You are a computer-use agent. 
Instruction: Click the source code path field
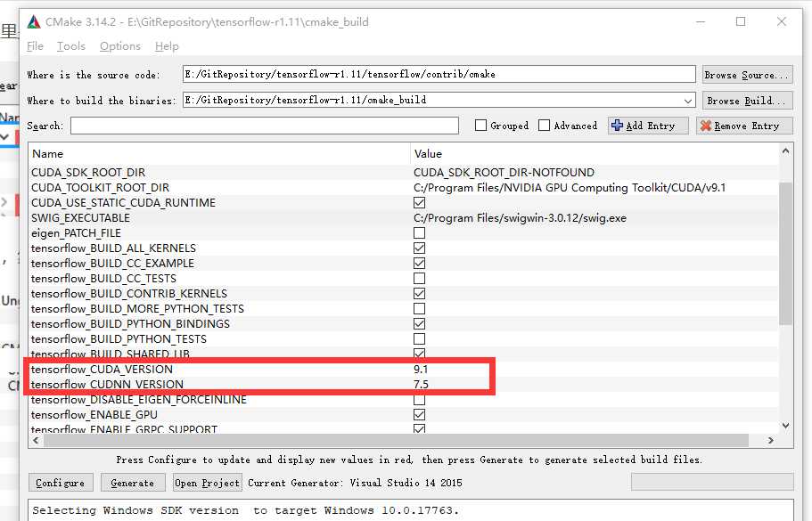pyautogui.click(x=439, y=74)
